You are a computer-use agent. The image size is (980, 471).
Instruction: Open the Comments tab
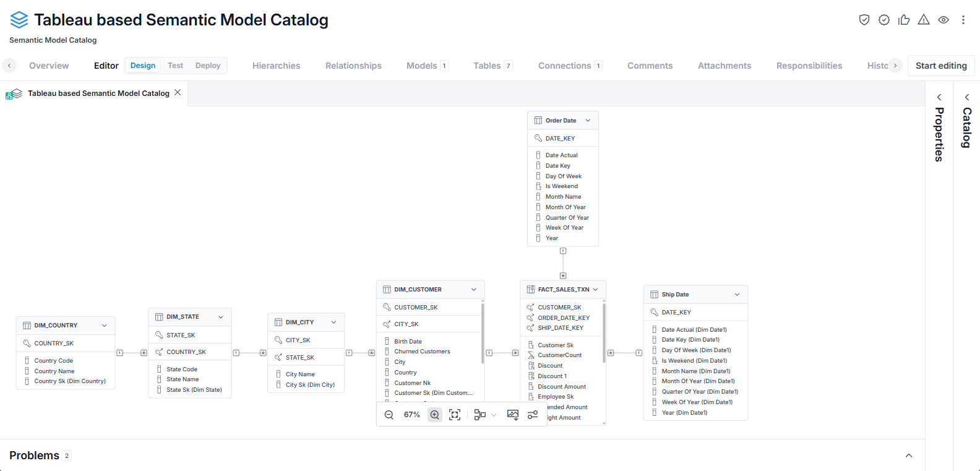tap(650, 66)
